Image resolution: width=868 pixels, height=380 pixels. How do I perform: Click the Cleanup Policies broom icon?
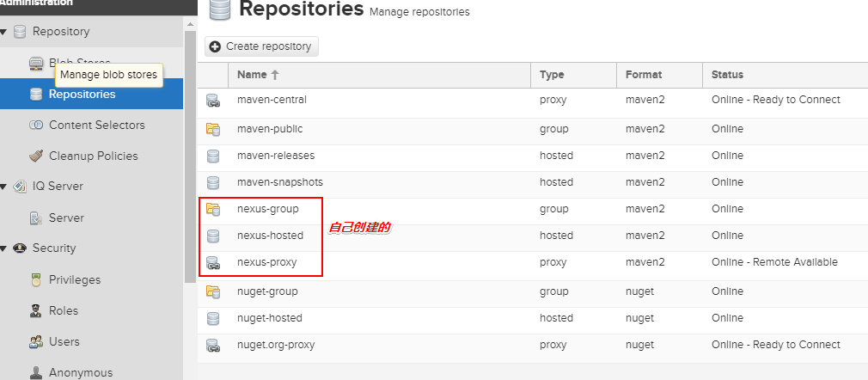pos(36,156)
